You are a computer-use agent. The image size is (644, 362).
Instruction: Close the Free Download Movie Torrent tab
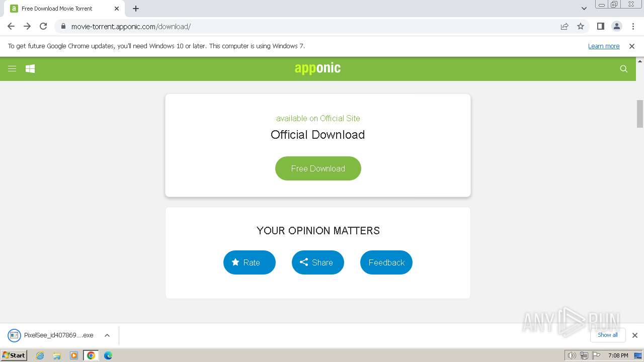tap(117, 9)
